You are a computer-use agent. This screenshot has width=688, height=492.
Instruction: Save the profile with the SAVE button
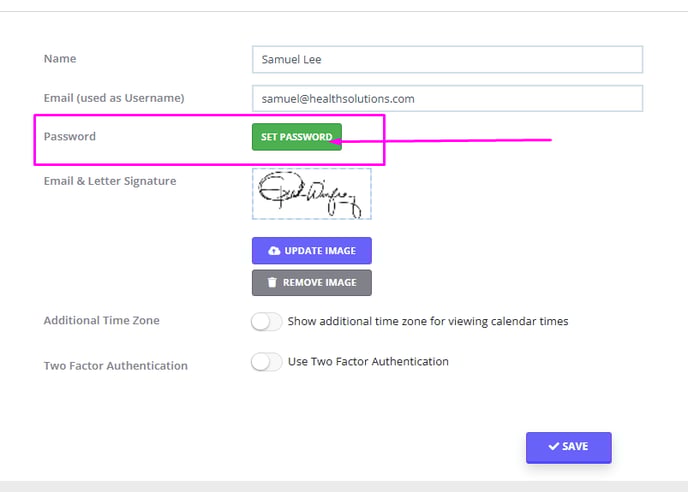(x=569, y=447)
